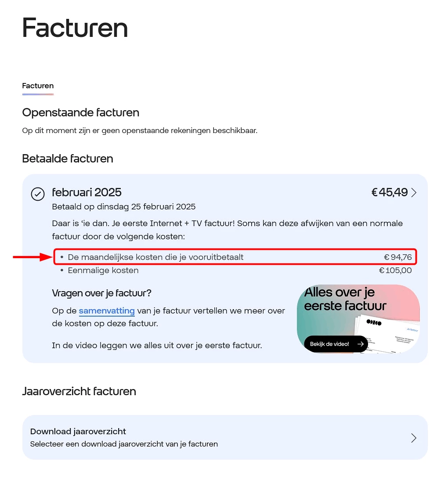Click the paid checkmark icon beside februari 2025

tap(38, 194)
